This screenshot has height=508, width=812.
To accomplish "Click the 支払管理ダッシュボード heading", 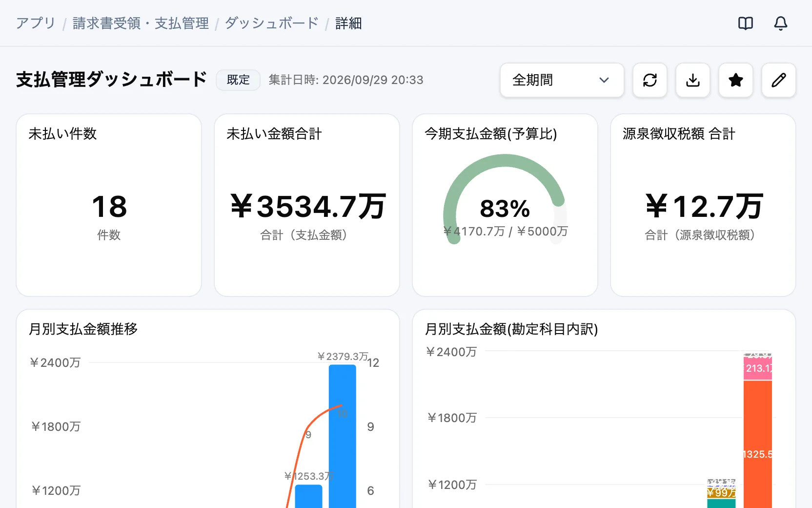I will [x=111, y=80].
